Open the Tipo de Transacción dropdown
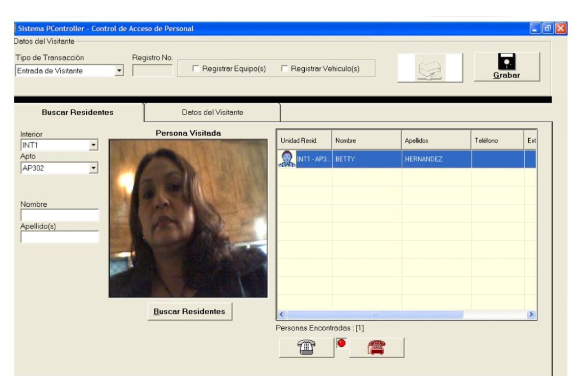Image resolution: width=588 pixels, height=392 pixels. [118, 71]
